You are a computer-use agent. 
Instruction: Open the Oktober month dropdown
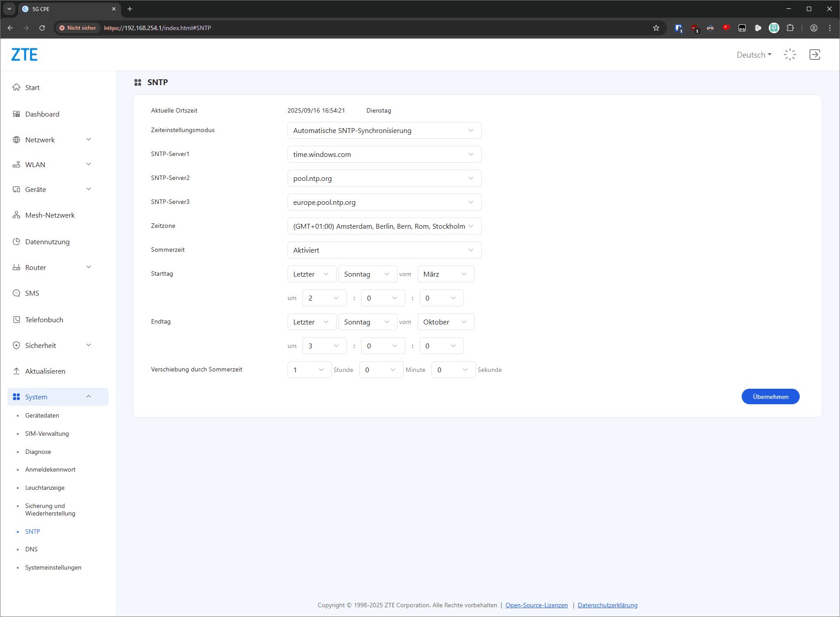[446, 322]
